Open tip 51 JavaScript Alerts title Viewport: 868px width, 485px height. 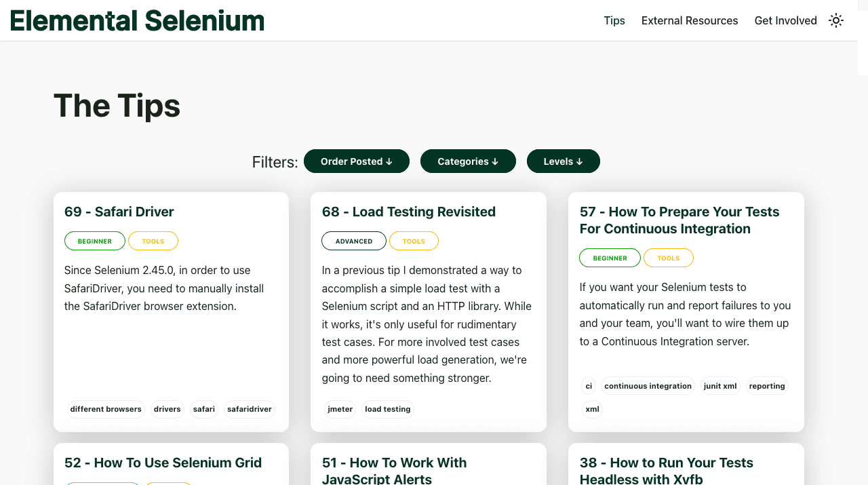point(395,471)
